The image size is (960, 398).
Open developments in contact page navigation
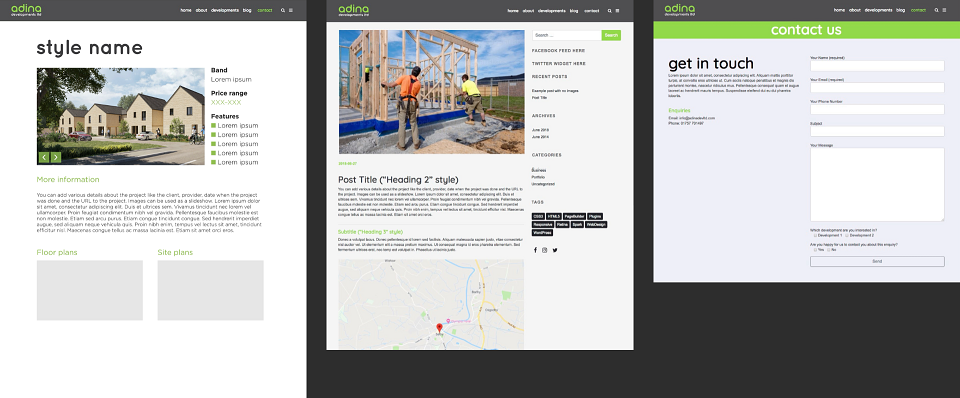879,10
